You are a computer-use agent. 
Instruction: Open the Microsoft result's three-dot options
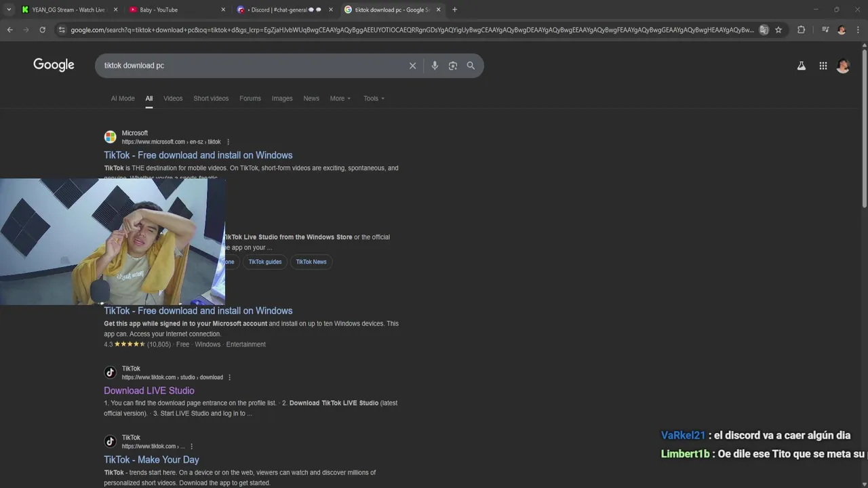228,142
